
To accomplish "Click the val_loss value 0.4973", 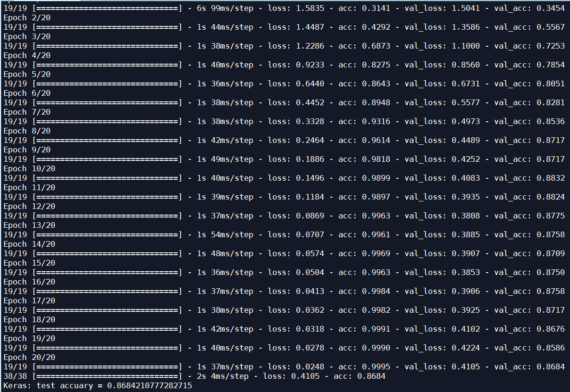I will pyautogui.click(x=466, y=121).
